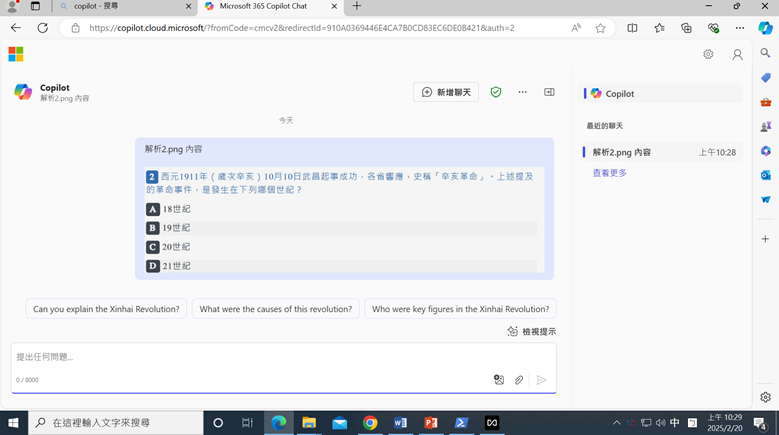
Task: Open the account profile icon
Action: point(737,55)
